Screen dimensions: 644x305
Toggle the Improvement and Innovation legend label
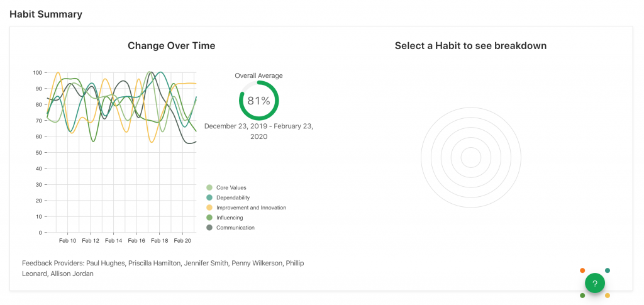[x=251, y=208]
